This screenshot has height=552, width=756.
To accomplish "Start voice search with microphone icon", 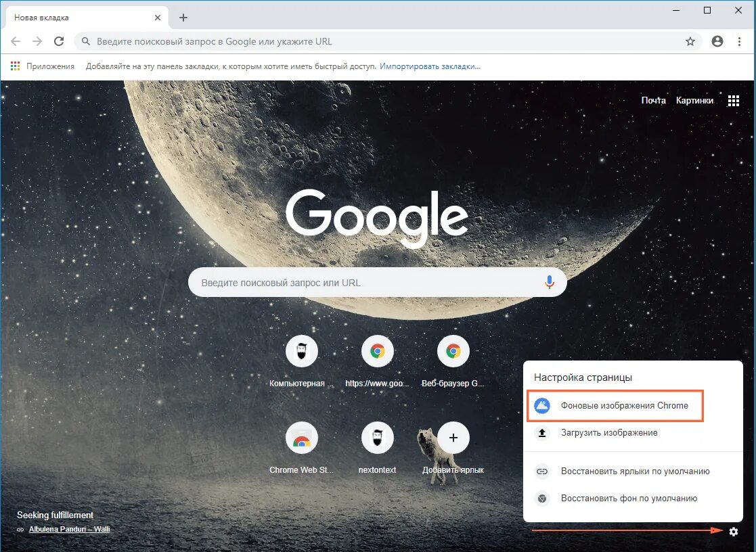I will point(549,283).
